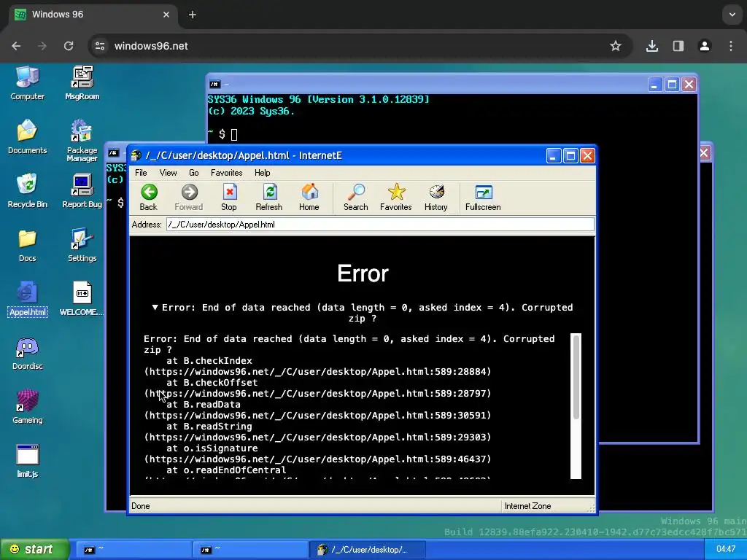
Task: Open the Go menu in InternetE
Action: (194, 173)
